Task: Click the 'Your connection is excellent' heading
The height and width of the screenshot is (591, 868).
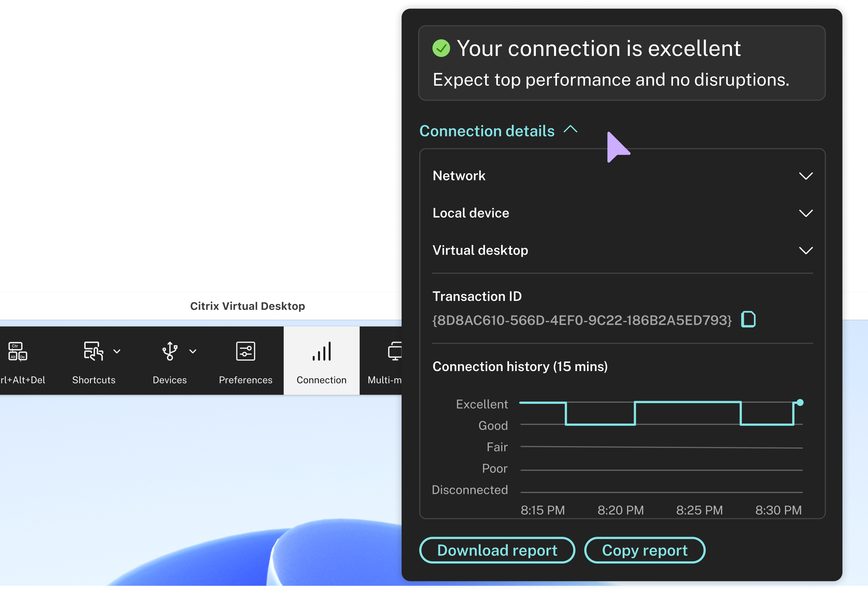Action: click(x=599, y=49)
